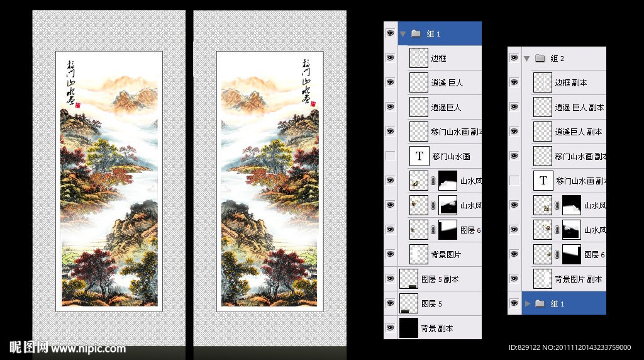Hide 边框 副本 layer with its eye icon

514,82
